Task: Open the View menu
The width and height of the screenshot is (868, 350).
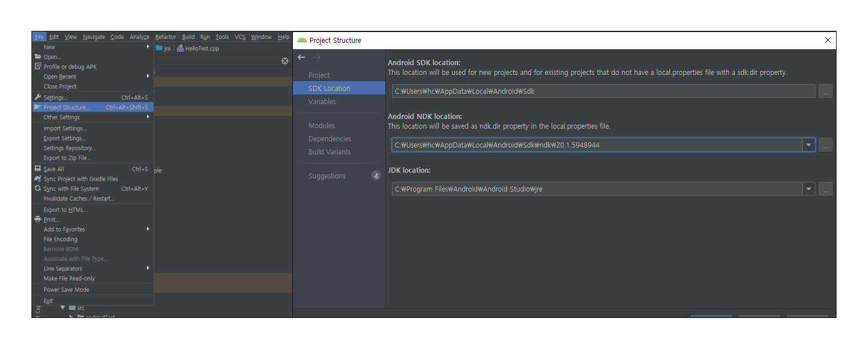Action: point(70,37)
